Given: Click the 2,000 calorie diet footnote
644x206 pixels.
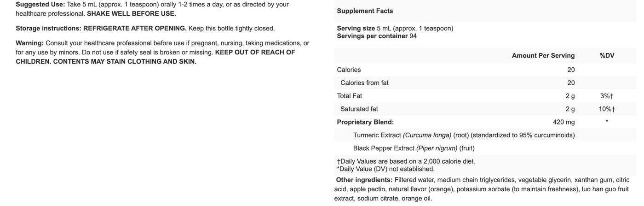Looking at the screenshot, I should (x=406, y=161).
